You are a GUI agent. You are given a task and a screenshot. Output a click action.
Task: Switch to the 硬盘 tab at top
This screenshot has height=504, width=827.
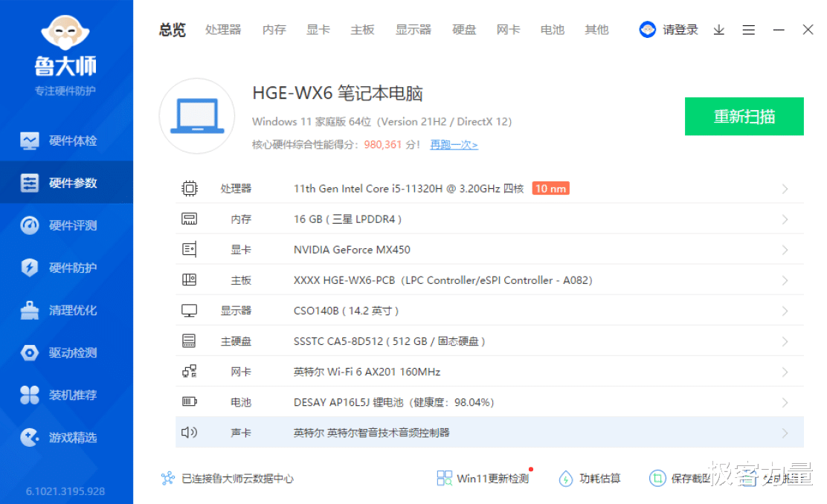pyautogui.click(x=464, y=30)
